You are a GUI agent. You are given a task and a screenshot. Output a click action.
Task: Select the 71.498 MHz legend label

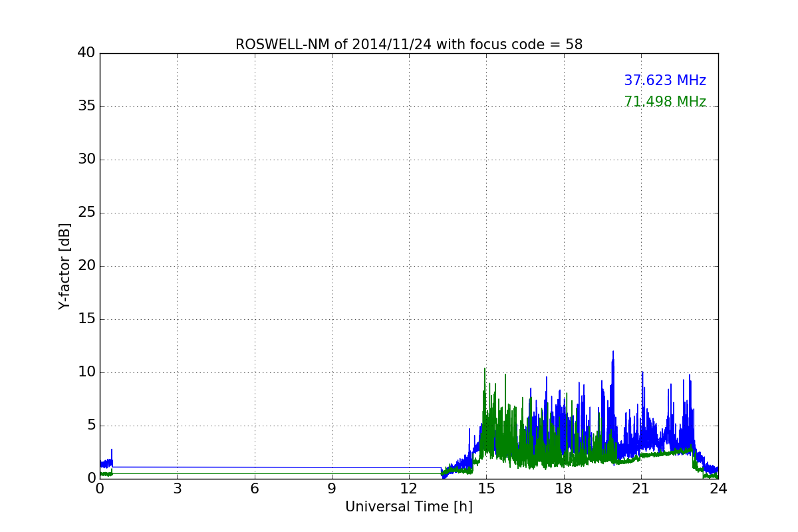tap(665, 102)
